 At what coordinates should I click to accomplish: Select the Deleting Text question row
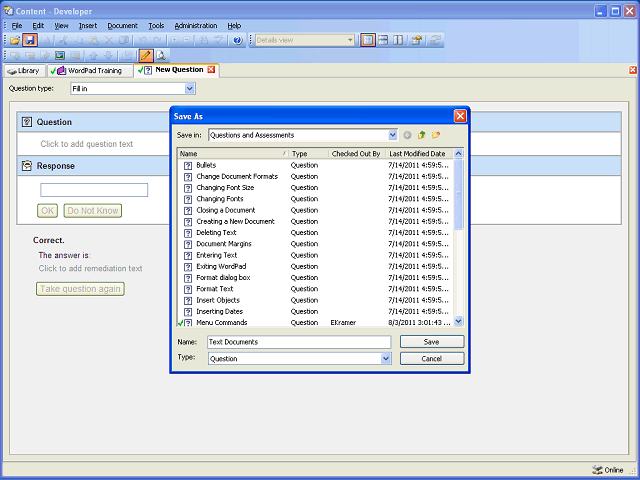tap(316, 233)
